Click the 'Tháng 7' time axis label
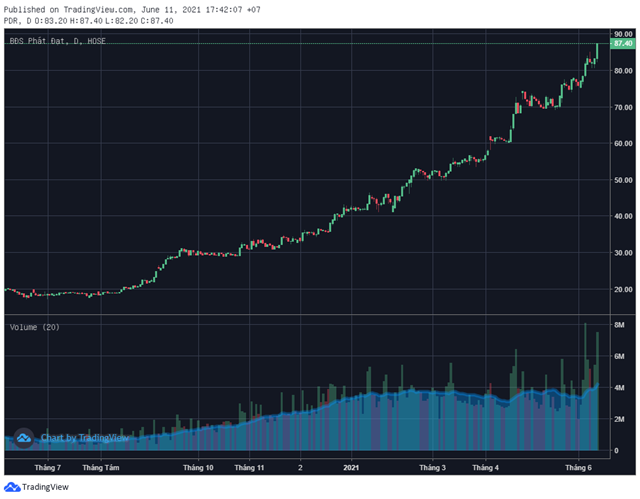The height and width of the screenshot is (499, 640). (x=48, y=468)
